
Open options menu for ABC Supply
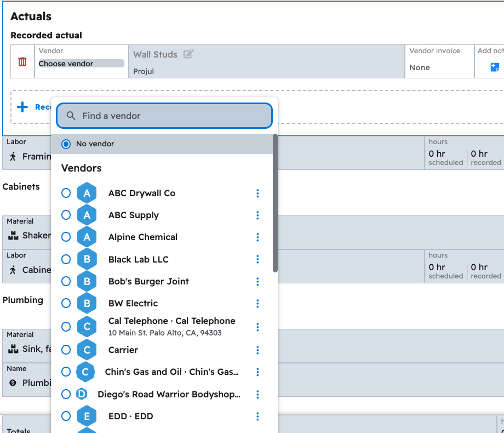tap(257, 215)
